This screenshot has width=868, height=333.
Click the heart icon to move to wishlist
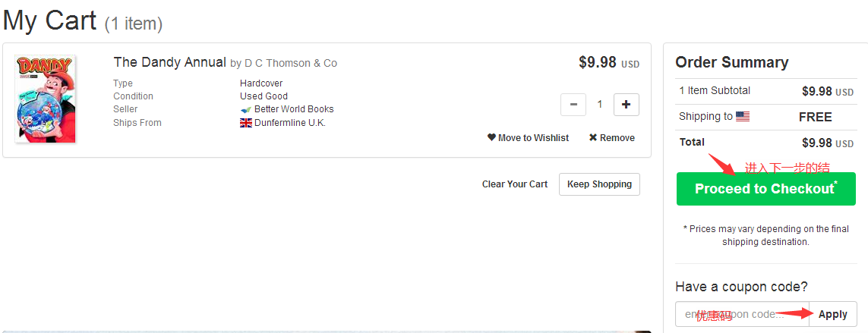tap(491, 138)
